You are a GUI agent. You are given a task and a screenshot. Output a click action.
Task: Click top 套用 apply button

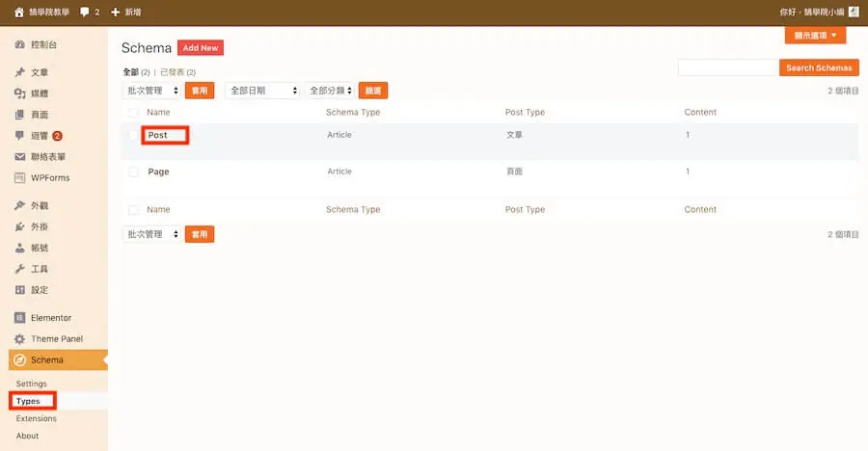(x=200, y=91)
